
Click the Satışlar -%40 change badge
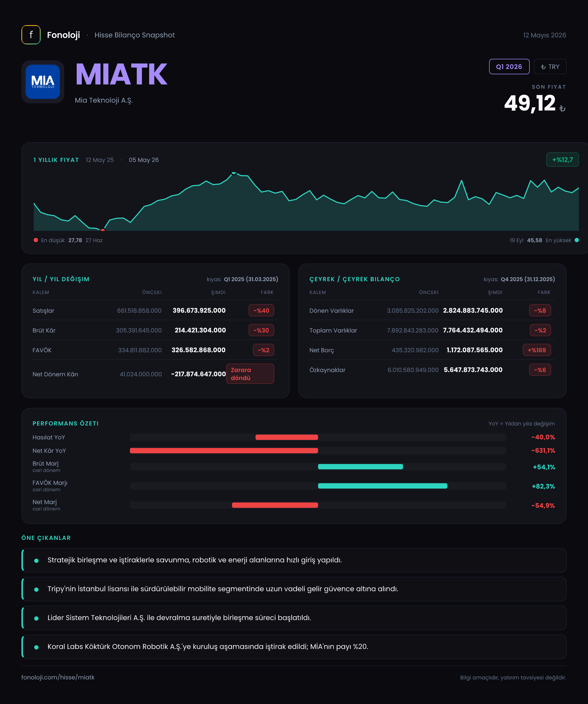[x=261, y=310]
